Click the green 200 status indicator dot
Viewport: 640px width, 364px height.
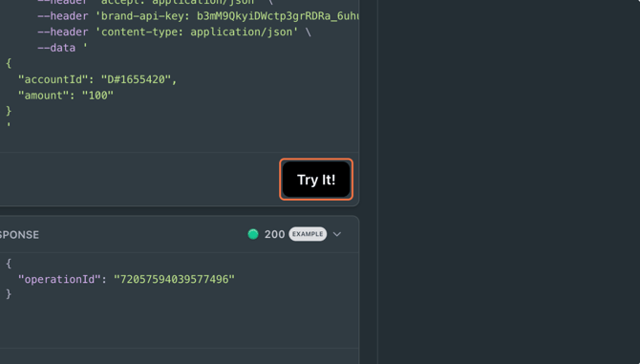(x=253, y=234)
